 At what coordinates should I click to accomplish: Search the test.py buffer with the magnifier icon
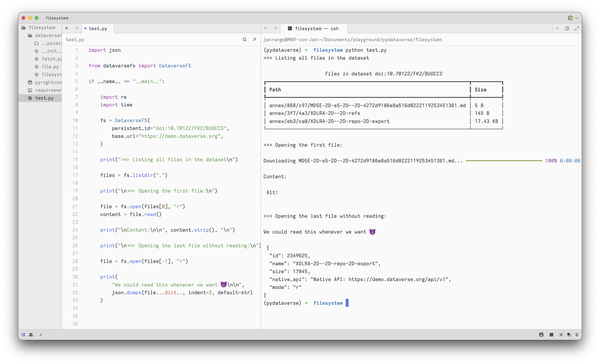(x=244, y=39)
